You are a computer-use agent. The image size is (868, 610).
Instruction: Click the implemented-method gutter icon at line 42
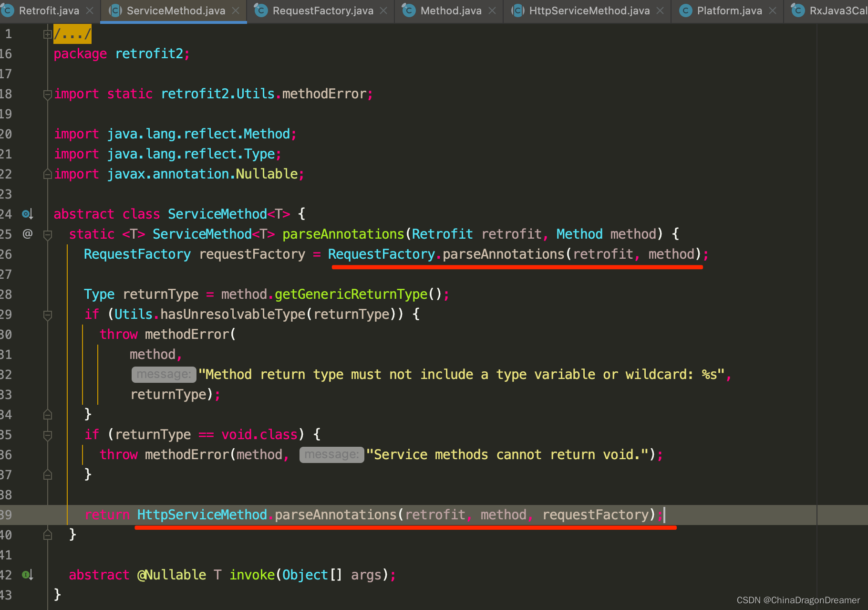pyautogui.click(x=28, y=575)
